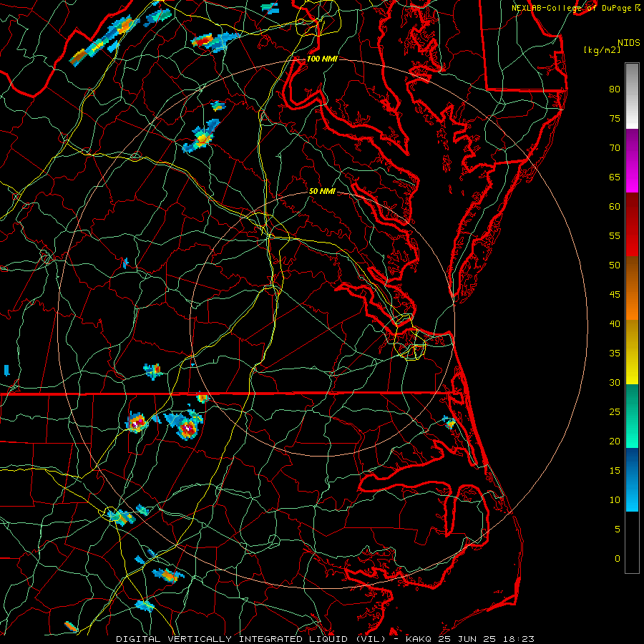The width and height of the screenshot is (644, 644).
Task: Click the legend value 55
Action: tap(615, 235)
